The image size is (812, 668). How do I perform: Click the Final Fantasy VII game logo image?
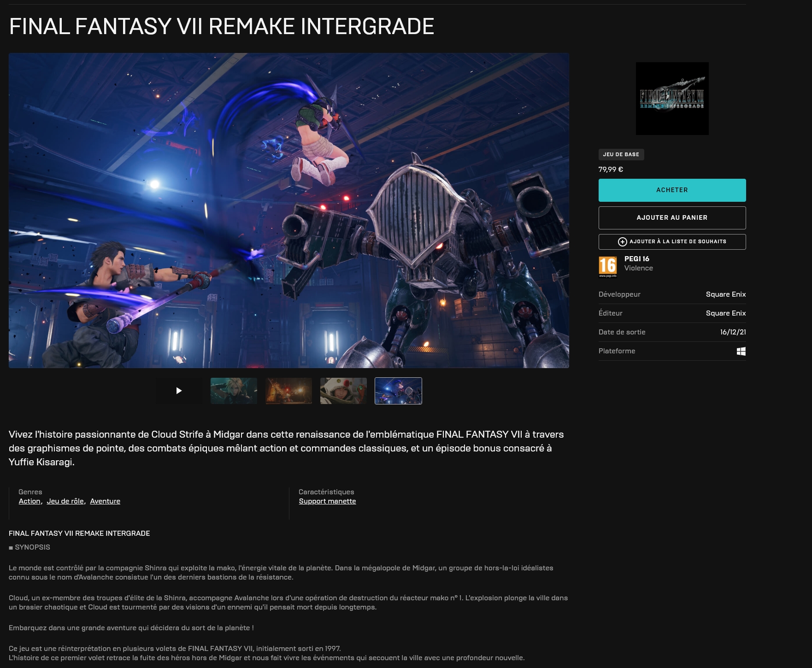[672, 99]
